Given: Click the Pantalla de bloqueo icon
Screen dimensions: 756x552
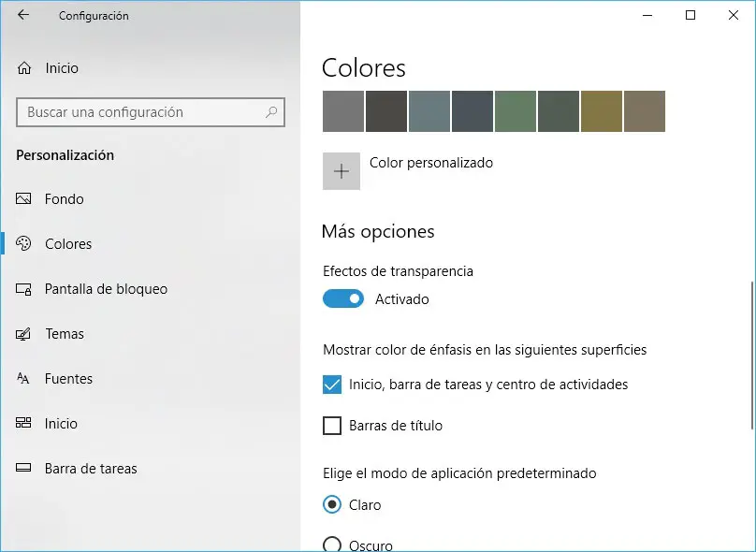Looking at the screenshot, I should coord(24,289).
